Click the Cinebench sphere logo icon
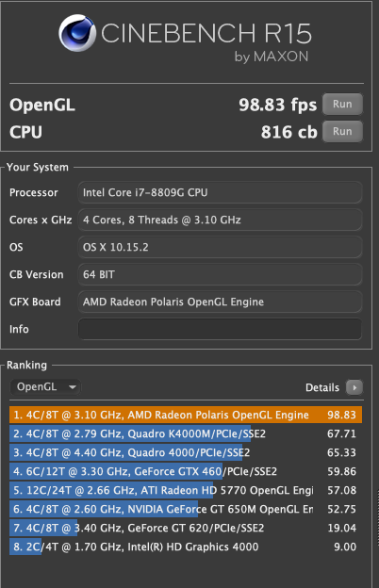379x588 pixels. 77,33
